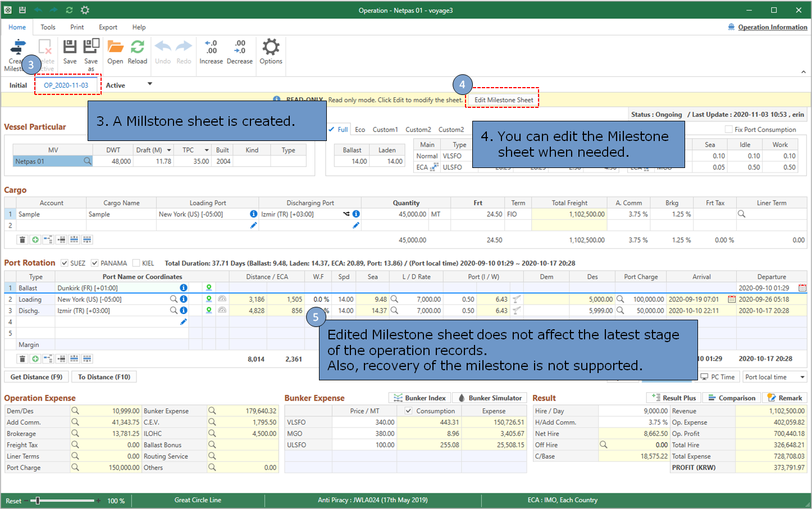
Task: Open the Help ribbon tab
Action: point(139,27)
